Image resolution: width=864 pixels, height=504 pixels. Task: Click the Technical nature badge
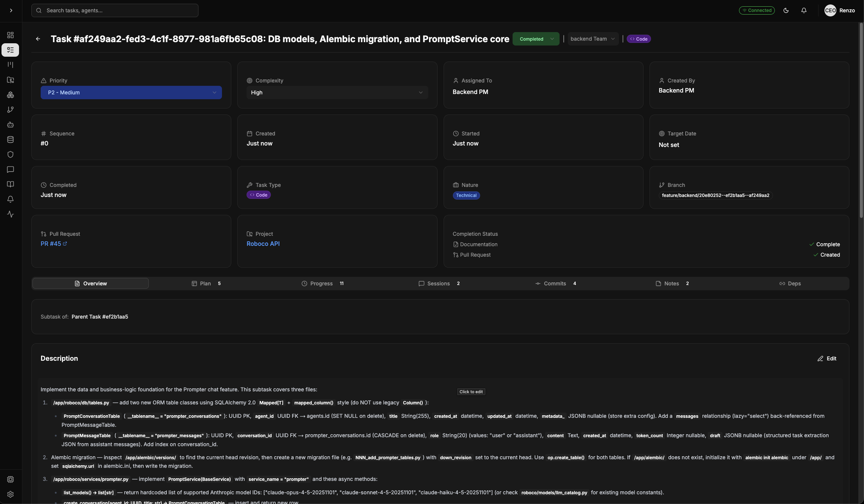[x=466, y=195]
